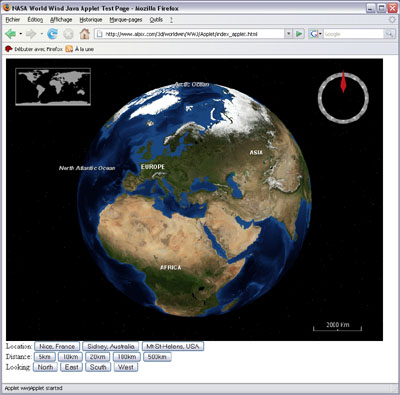Click the North Atlantic Ocean label
Image resolution: width=400 pixels, height=395 pixels.
[87, 168]
